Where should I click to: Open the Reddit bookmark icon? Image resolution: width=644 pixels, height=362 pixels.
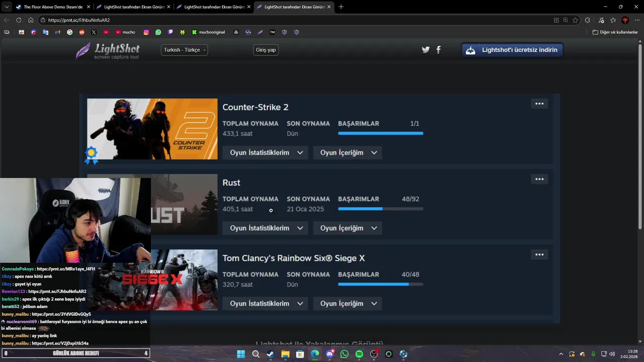pyautogui.click(x=82, y=32)
